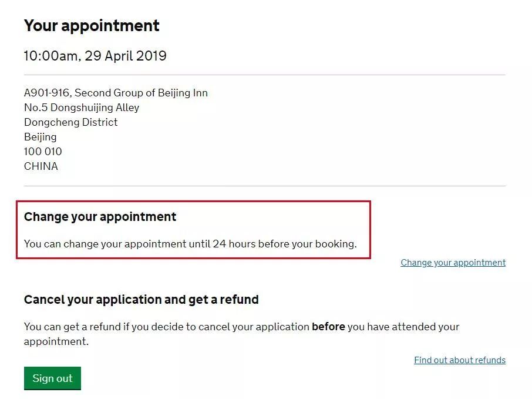The height and width of the screenshot is (399, 532).
Task: Click the 10:00am appointment time
Action: (50, 56)
